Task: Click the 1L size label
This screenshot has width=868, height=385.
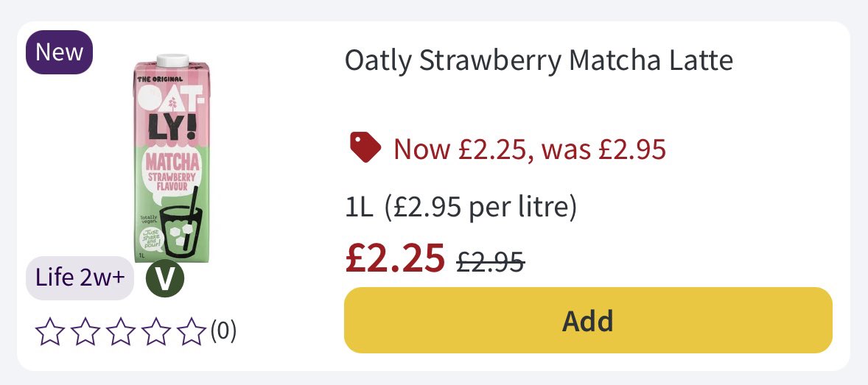Action: pyautogui.click(x=360, y=208)
